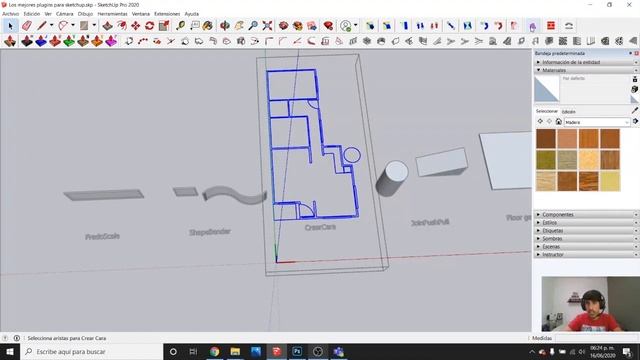
Task: Open materials Details arrow button
Action: click(635, 122)
